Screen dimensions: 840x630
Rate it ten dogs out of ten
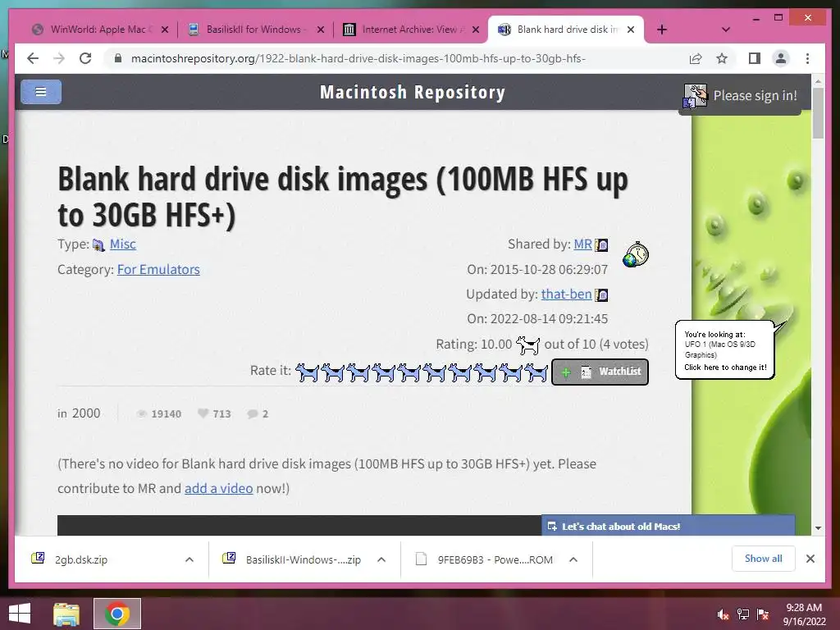pyautogui.click(x=536, y=372)
